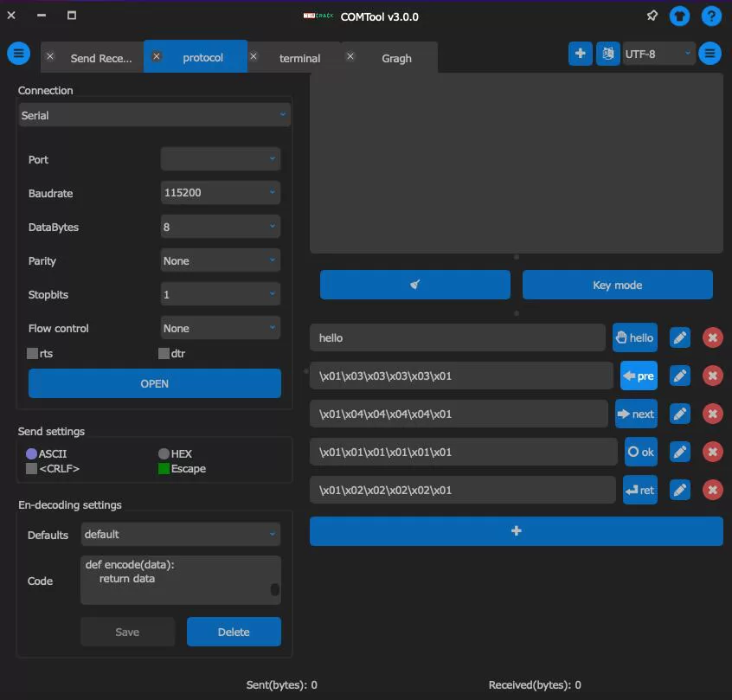Viewport: 732px width, 700px height.
Task: Click the edit pencil icon beside hello
Action: pyautogui.click(x=679, y=337)
